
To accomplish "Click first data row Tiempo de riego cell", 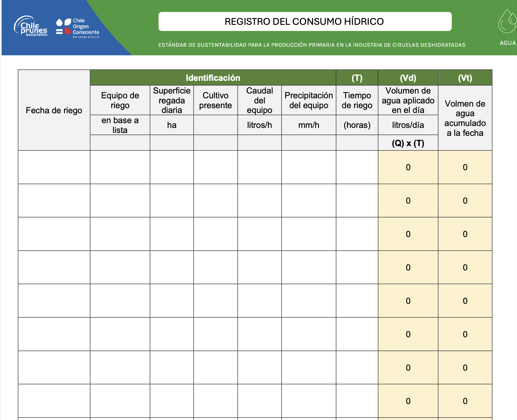I will click(x=357, y=167).
